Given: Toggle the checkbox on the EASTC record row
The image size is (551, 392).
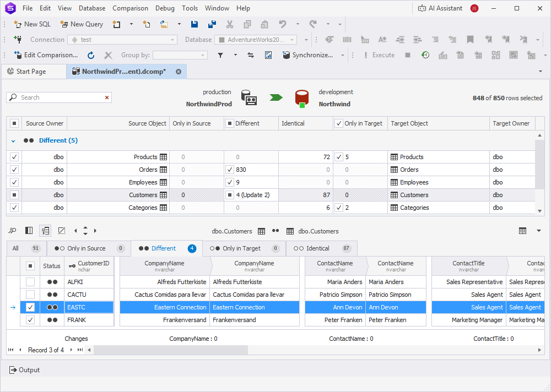Looking at the screenshot, I should click(31, 307).
